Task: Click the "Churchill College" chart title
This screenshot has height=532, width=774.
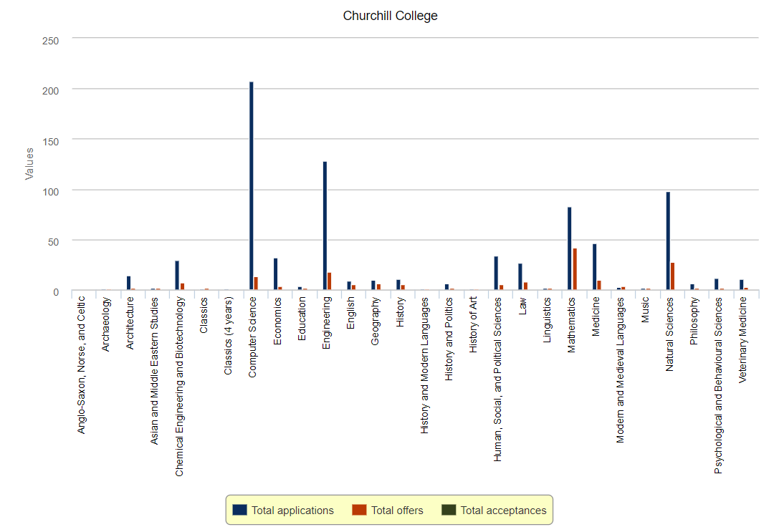Action: [391, 16]
